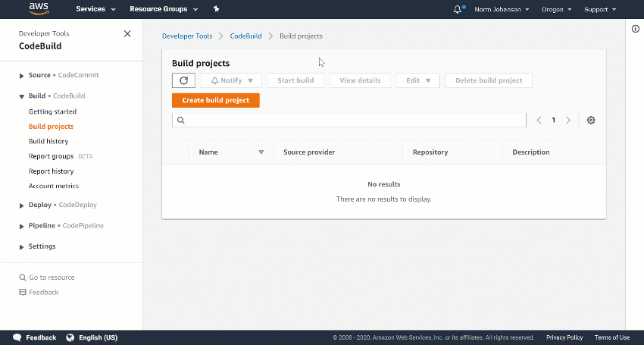Image resolution: width=644 pixels, height=345 pixels.
Task: Open the table preferences gear icon
Action: [591, 120]
